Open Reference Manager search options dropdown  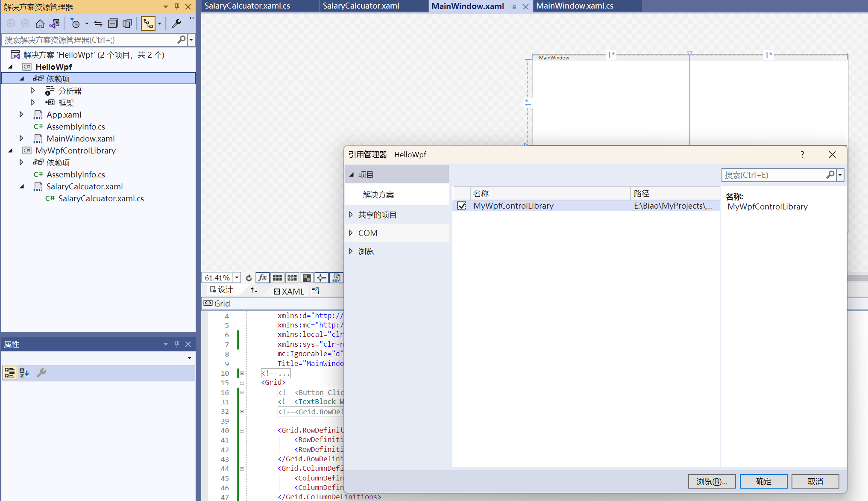click(840, 175)
